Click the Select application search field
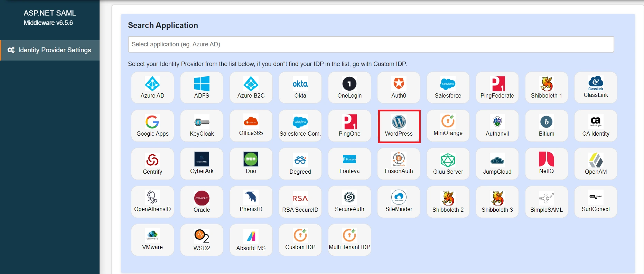The height and width of the screenshot is (274, 644). [x=371, y=44]
